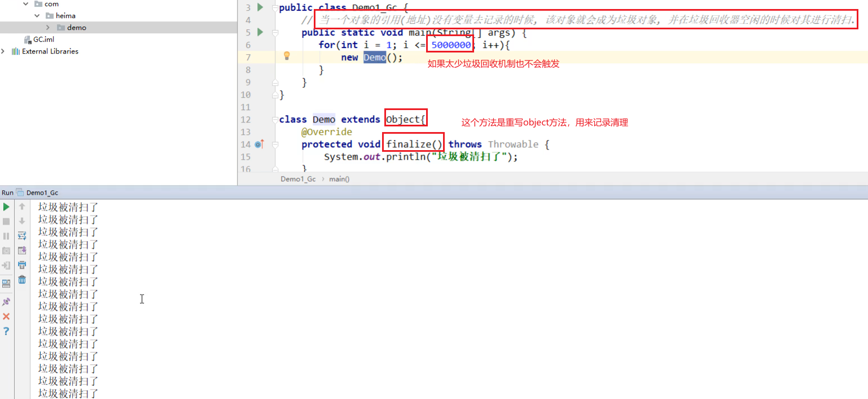868x399 pixels.
Task: Click the Down the Stack Trace arrow
Action: (x=22, y=221)
